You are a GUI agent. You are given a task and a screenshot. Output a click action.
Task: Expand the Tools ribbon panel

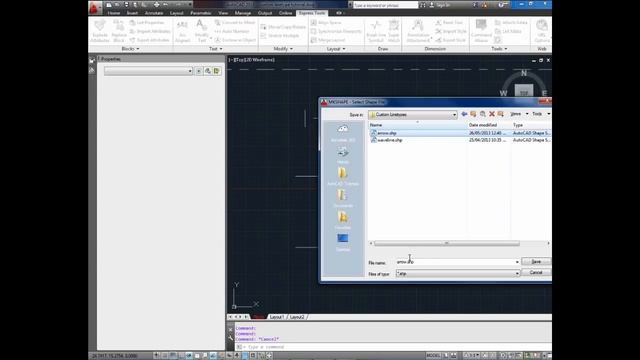coord(499,49)
